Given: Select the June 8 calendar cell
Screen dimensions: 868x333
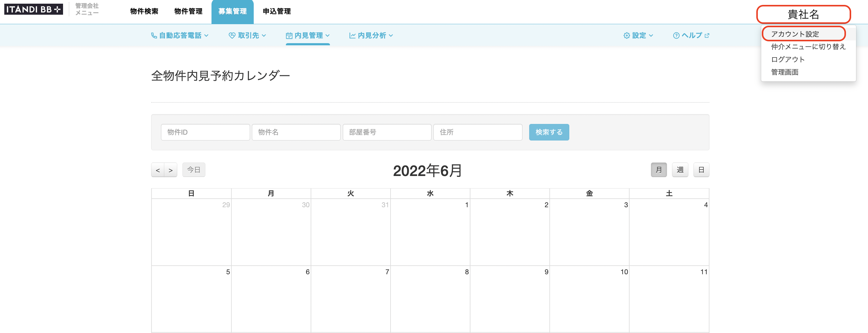Looking at the screenshot, I should click(x=430, y=299).
